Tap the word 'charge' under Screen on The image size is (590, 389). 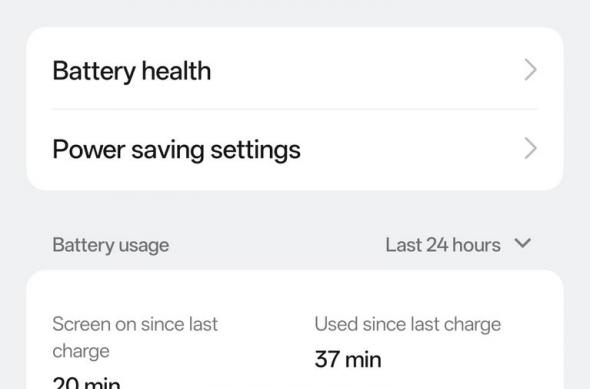tap(81, 352)
